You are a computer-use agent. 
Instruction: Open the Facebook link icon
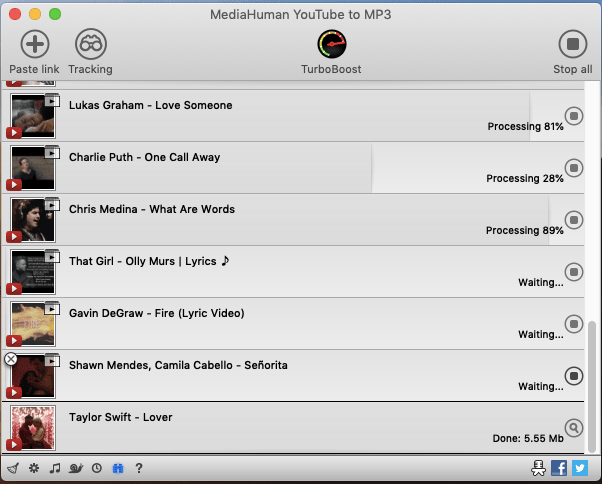click(x=559, y=468)
